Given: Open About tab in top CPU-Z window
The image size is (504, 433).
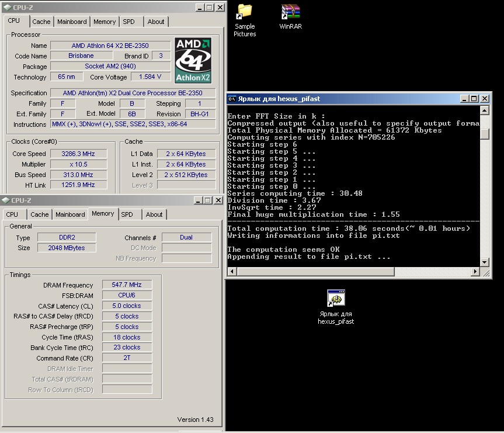Looking at the screenshot, I should click(x=156, y=22).
